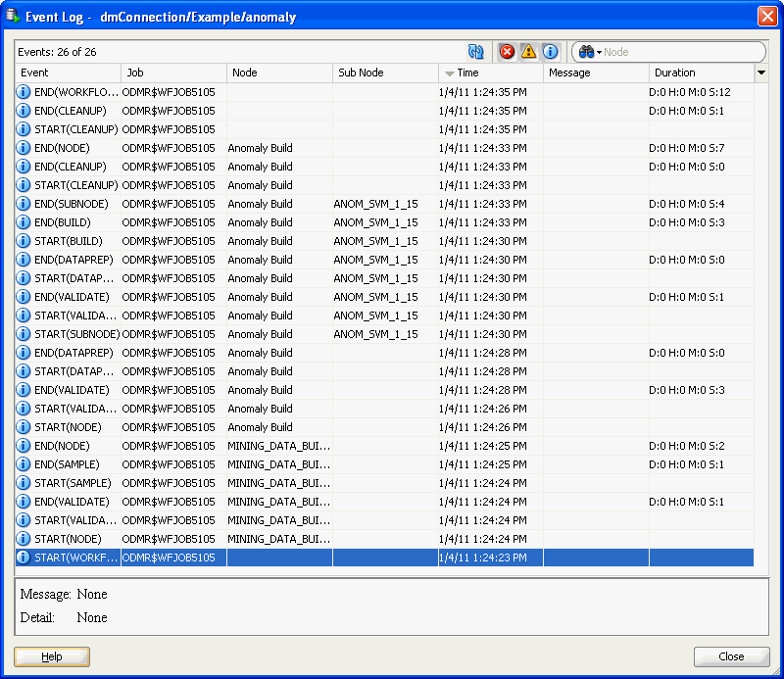Click info icon beside the END(WORKFLOW) event

(23, 92)
